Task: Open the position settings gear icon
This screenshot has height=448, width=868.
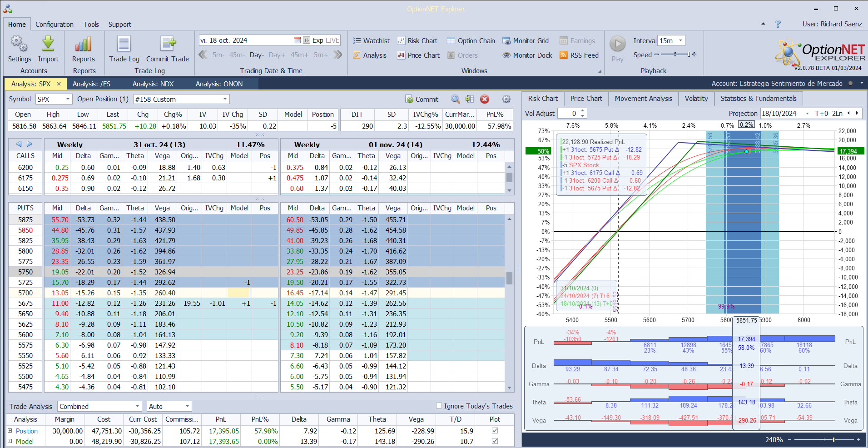Action: pos(506,99)
